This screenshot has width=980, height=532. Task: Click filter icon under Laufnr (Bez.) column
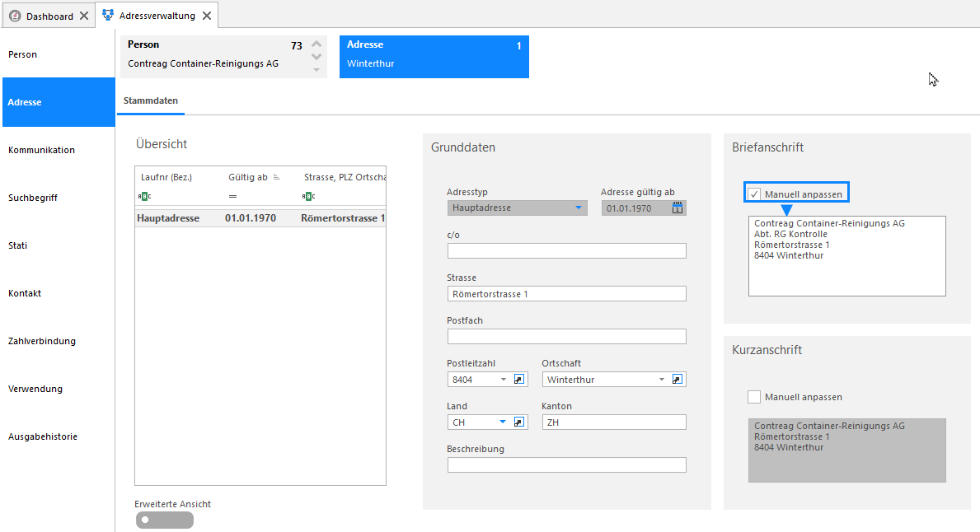144,196
